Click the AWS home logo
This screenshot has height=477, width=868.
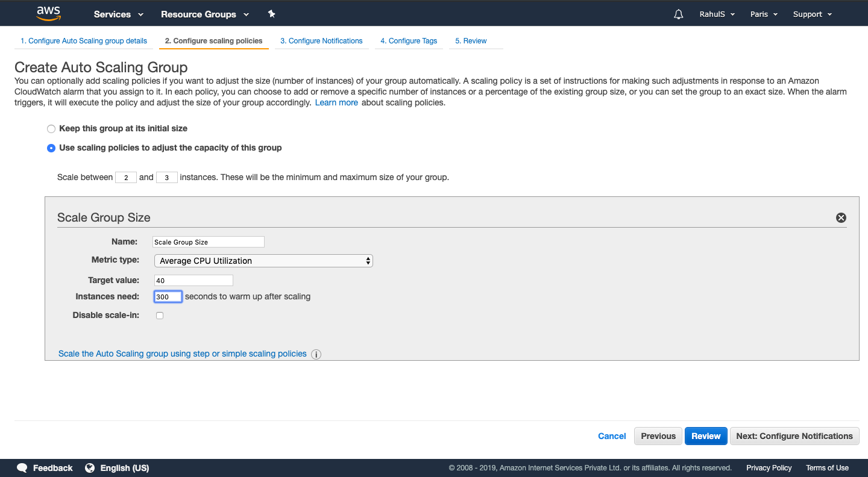[x=48, y=13]
